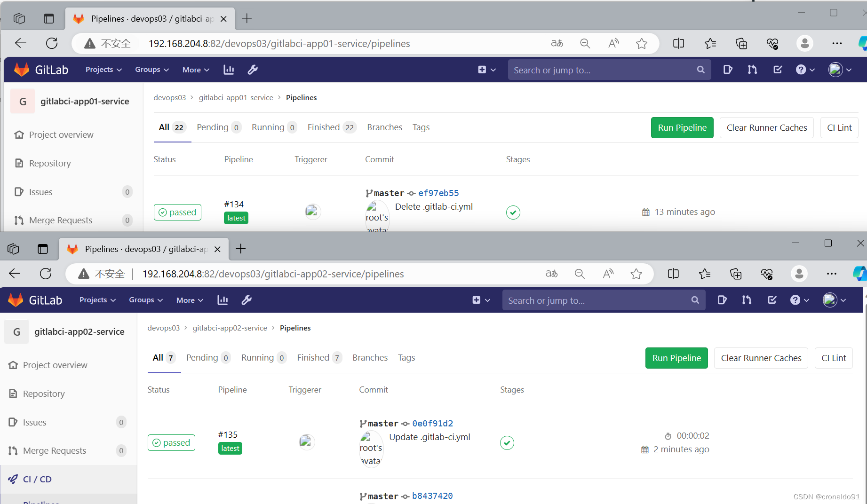This screenshot has height=504, width=867.
Task: Open the collections icon in the app02 browser toolbar
Action: tap(736, 274)
